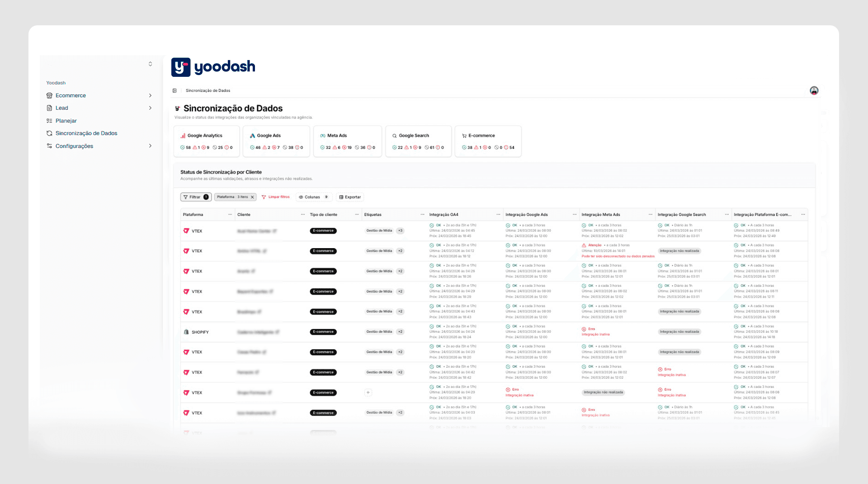Click Limpar filtros link

click(x=276, y=197)
